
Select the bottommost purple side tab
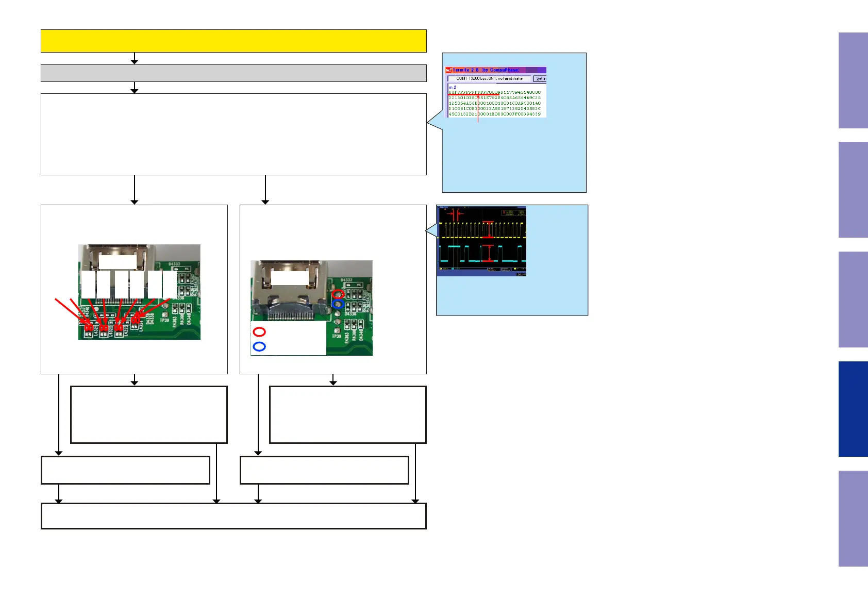click(x=853, y=519)
